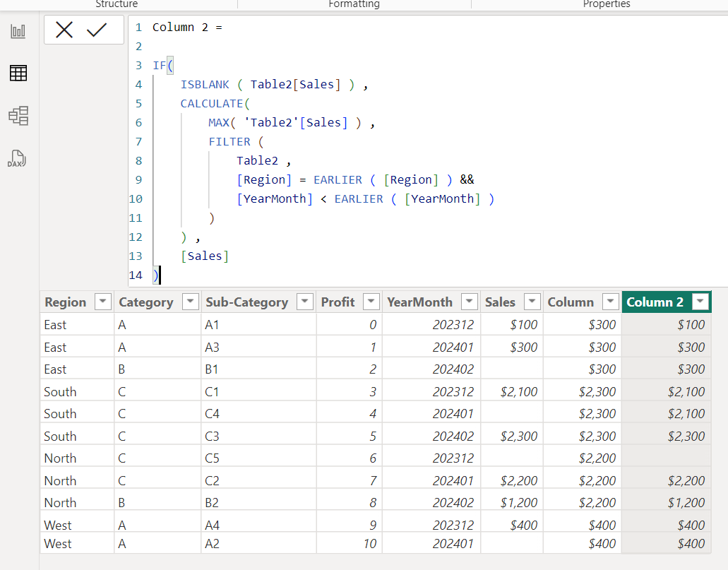Switch to the Table view icon

[x=18, y=73]
